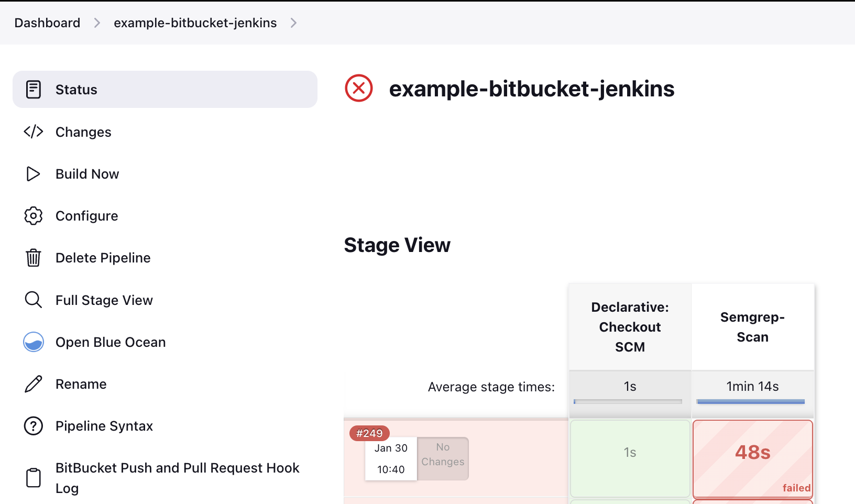Expand chevron after Dashboard breadcrumb
Screen dimensions: 855x504
tap(97, 23)
